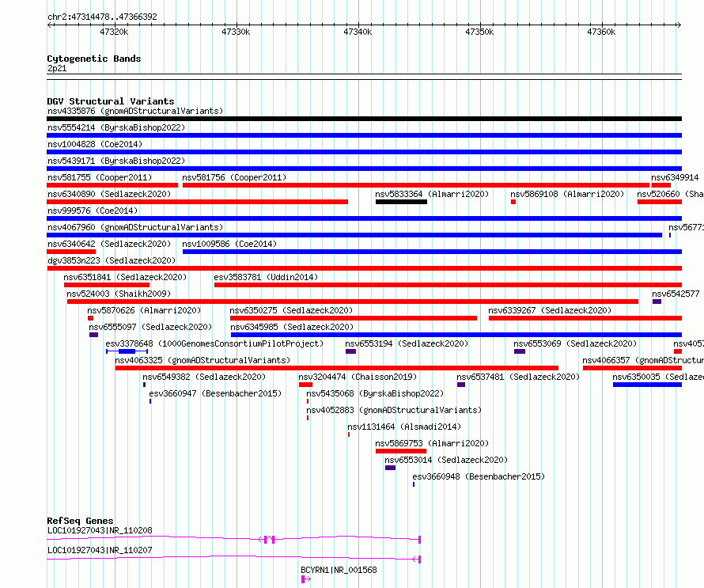Open the BCYRN1 NR_001568 gene label
This screenshot has height=588, width=704.
(x=339, y=570)
